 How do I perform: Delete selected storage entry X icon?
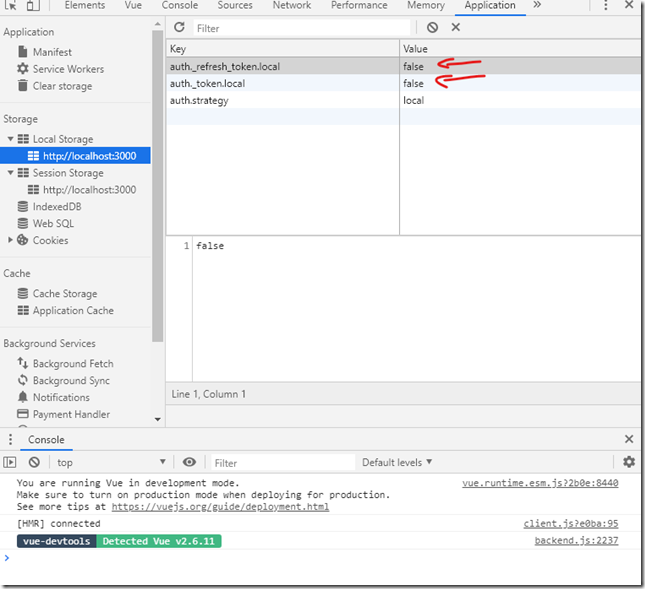(455, 27)
